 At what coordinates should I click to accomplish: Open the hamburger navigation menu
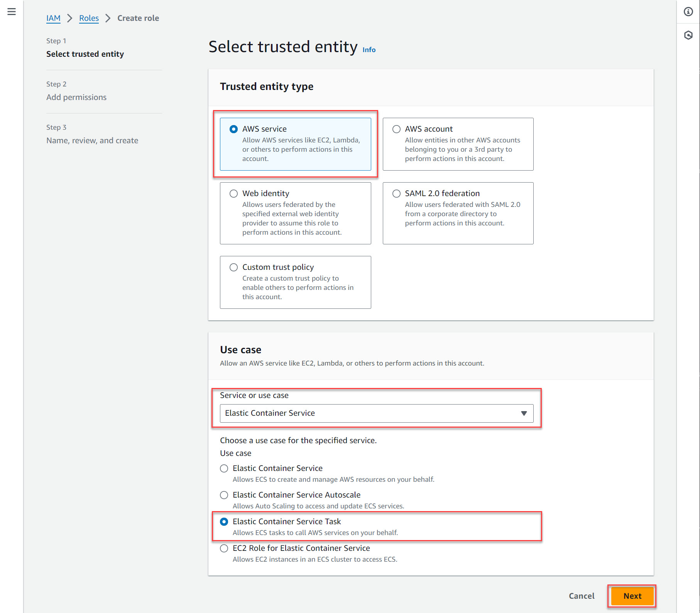(x=12, y=12)
